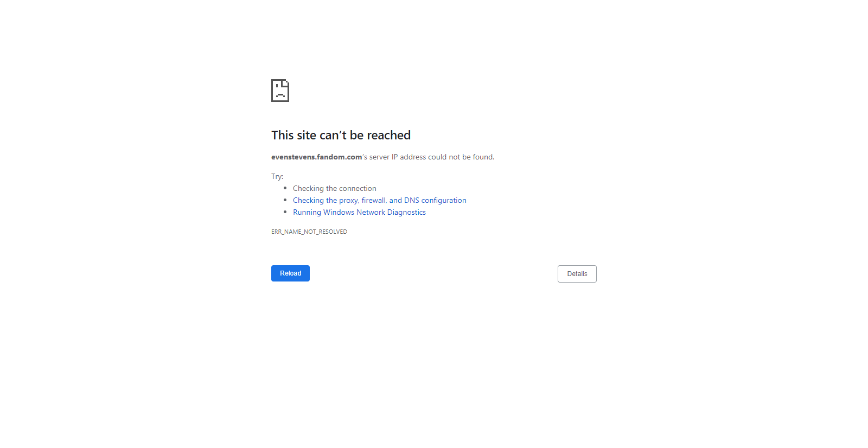Click the sad page error icon
The image size is (868, 448).
click(x=280, y=91)
